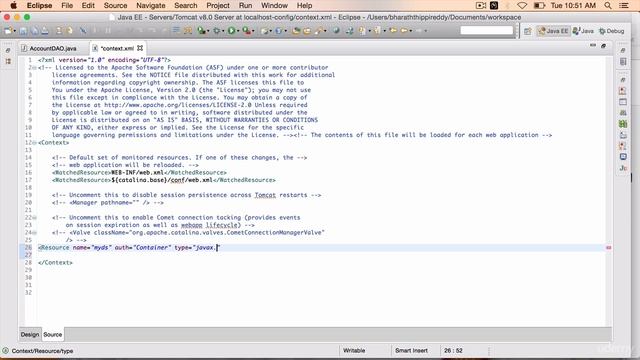Open the Servers view icon in right trim
640x360 pixels.
point(623,113)
